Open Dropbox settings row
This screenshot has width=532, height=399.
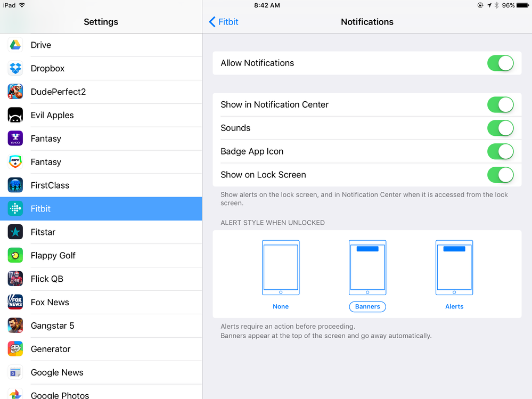(101, 68)
